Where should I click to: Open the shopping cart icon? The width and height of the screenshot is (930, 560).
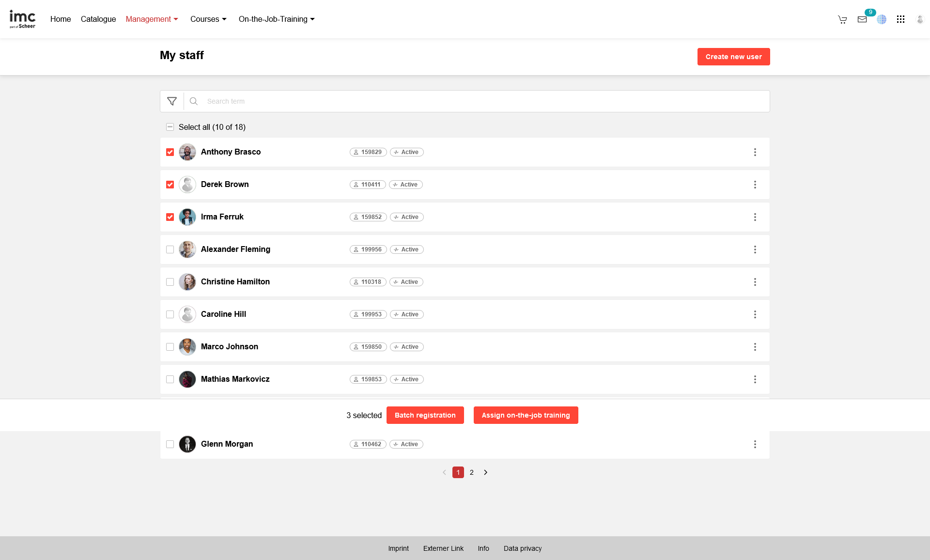(842, 19)
